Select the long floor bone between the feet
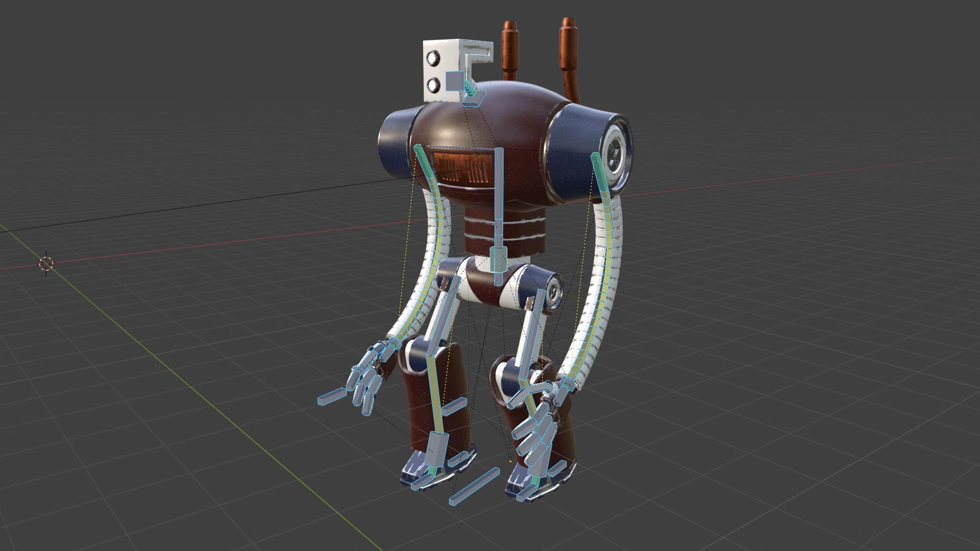The width and height of the screenshot is (980, 551). pos(474,486)
